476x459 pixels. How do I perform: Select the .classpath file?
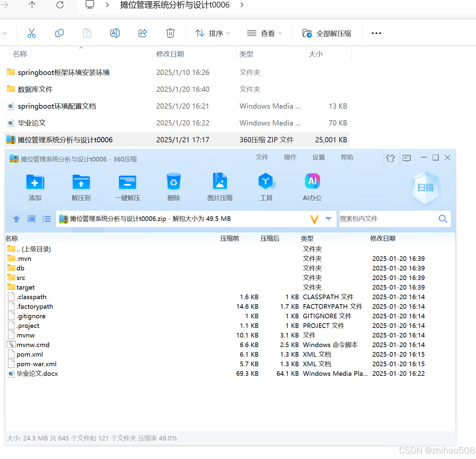tap(230, 297)
